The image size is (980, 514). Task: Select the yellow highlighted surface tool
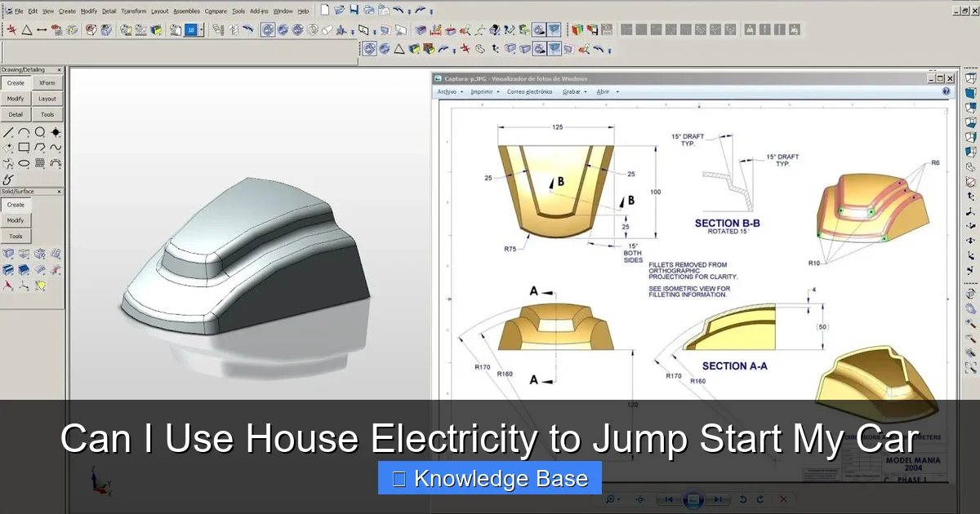(42, 284)
